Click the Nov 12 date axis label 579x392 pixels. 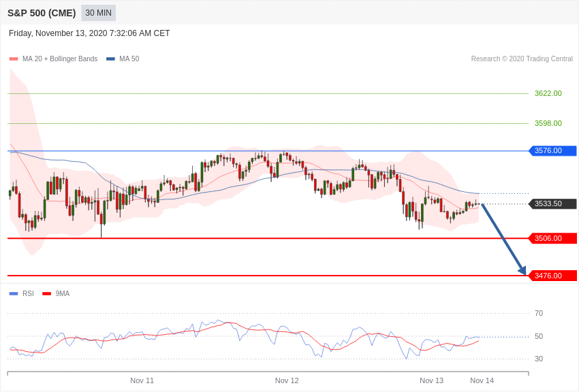[x=287, y=380]
